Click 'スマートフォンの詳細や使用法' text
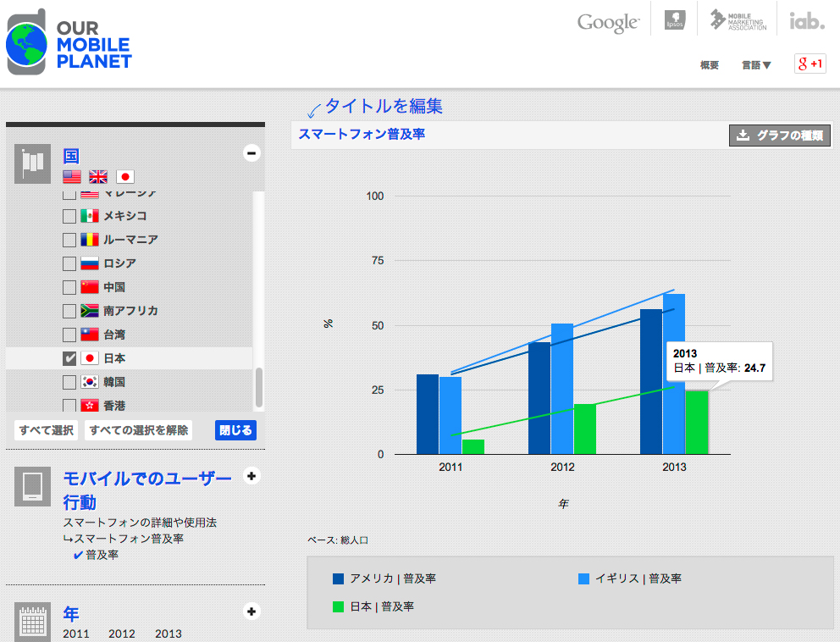This screenshot has height=642, width=840. 140,523
